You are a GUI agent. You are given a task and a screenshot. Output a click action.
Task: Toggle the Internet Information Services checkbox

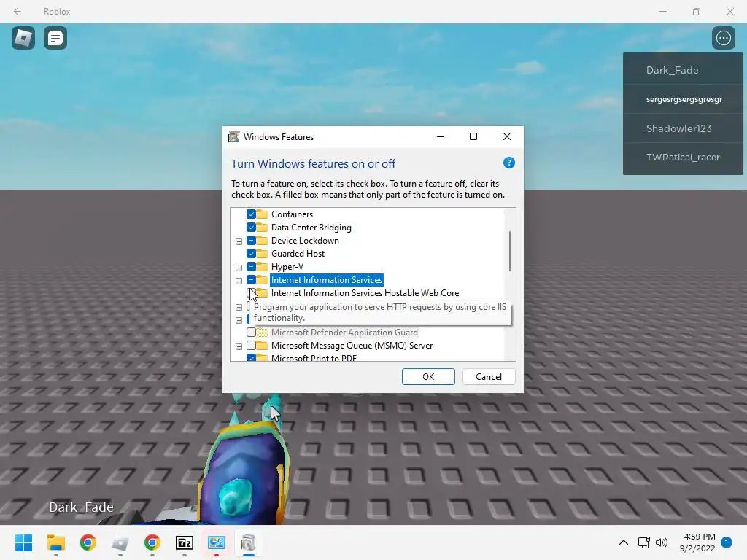251,280
